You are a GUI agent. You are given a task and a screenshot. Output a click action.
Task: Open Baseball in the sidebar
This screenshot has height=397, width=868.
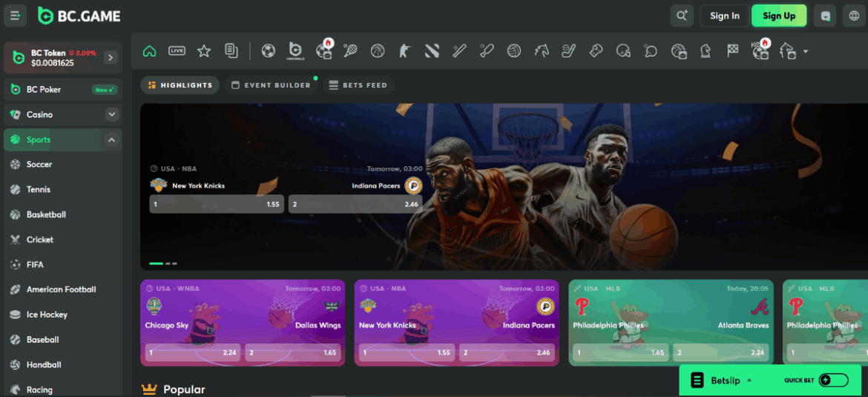62,339
